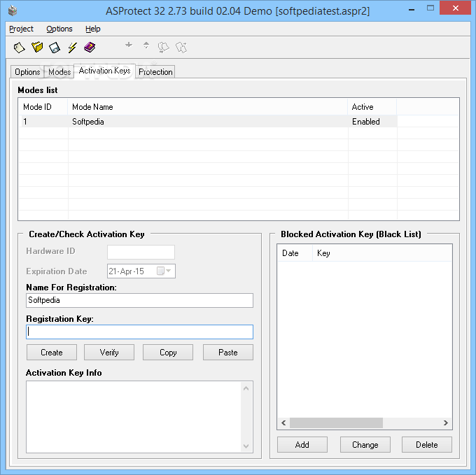Minimize the ASProtect window
Viewport: 476px width, 475px height.
tap(412, 10)
